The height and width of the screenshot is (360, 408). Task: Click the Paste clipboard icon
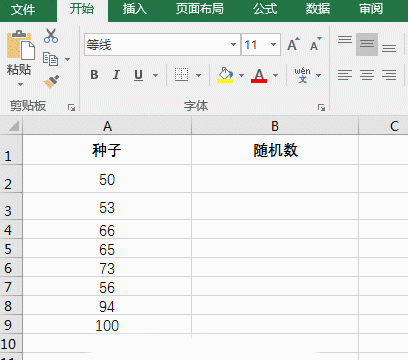pyautogui.click(x=21, y=45)
